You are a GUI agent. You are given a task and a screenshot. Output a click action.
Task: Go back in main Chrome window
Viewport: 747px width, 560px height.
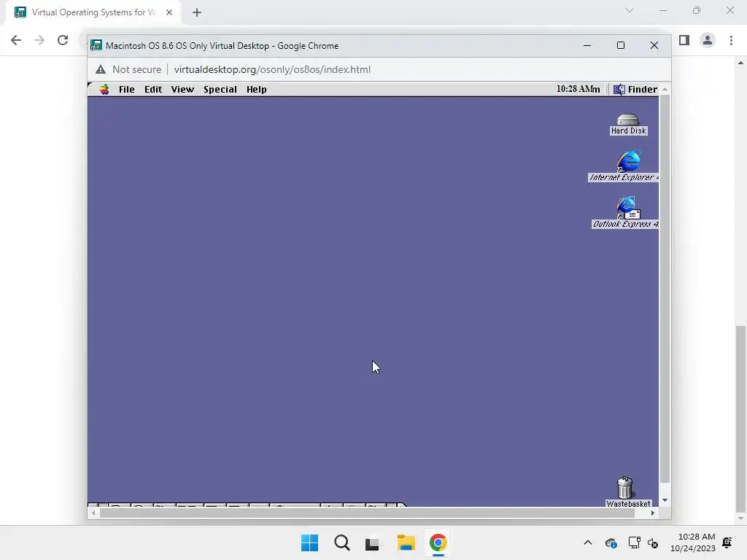16,40
